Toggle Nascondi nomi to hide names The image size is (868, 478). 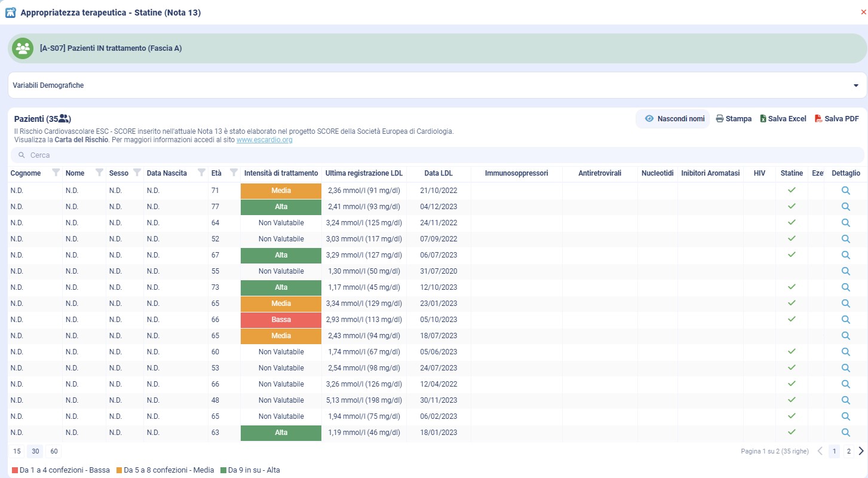click(x=674, y=119)
